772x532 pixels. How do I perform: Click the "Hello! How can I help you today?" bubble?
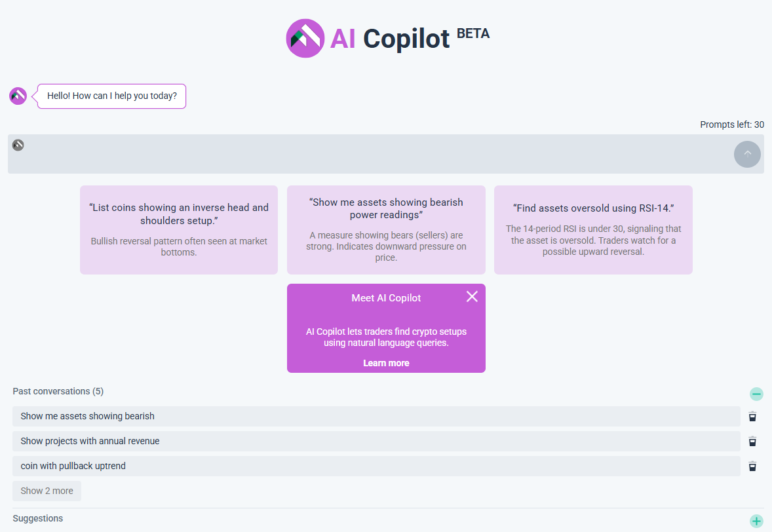tap(112, 96)
